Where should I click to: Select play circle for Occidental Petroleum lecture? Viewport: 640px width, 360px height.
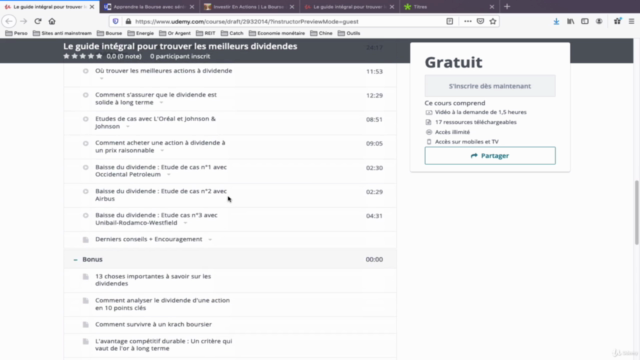pyautogui.click(x=85, y=167)
